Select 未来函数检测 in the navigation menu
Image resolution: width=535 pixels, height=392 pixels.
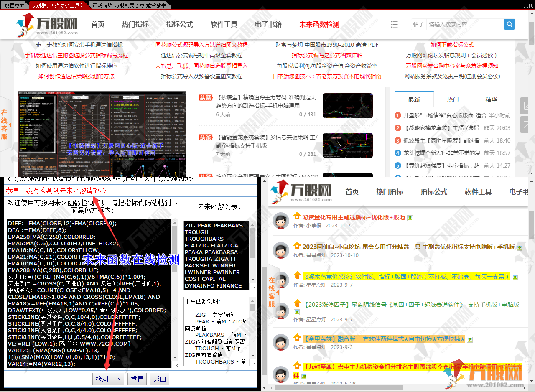318,24
